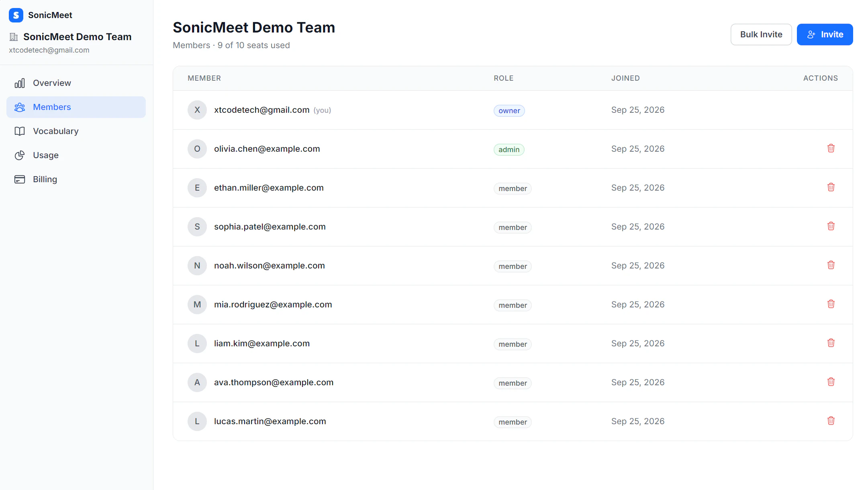Screen dimensions: 868x490
Task: Click trash icon for sophia.patel@example.com
Action: tap(831, 226)
